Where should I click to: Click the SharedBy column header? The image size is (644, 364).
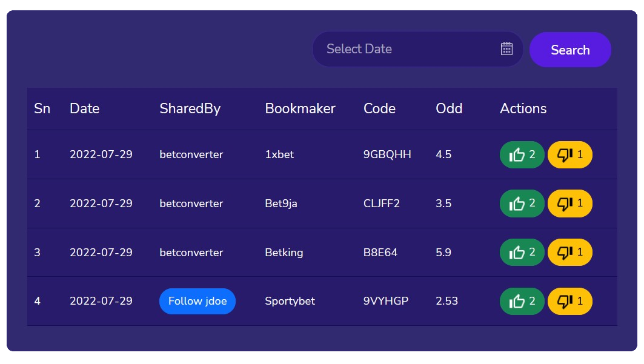pos(190,108)
